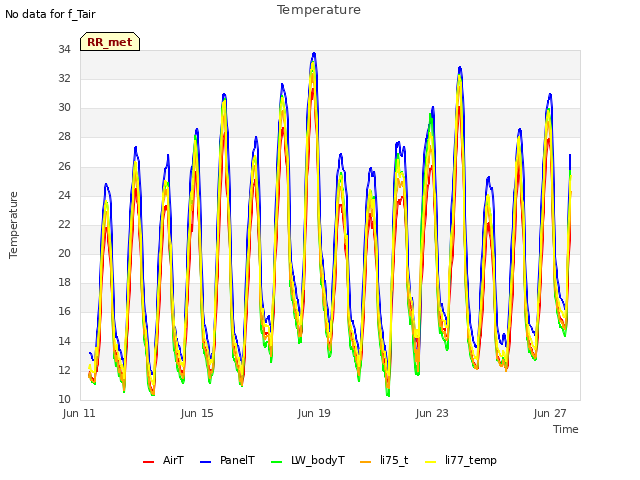This screenshot has width=640, height=480.
Task: Click the 'No data for f_Tair' message
Action: click(50, 14)
